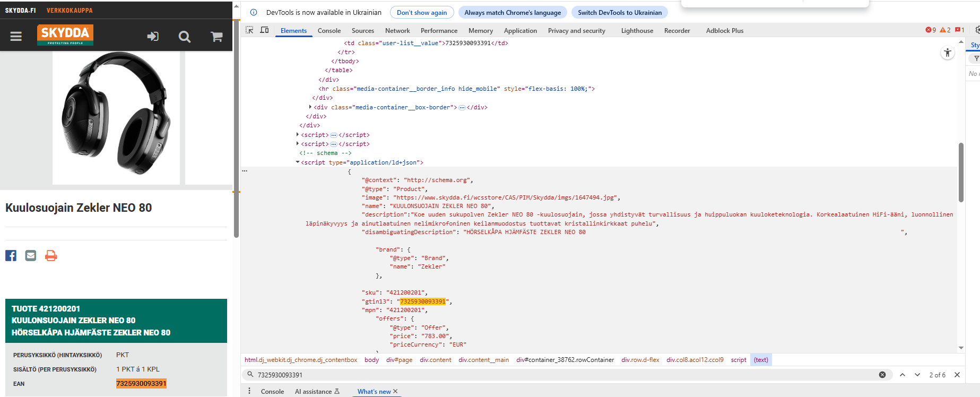Open the accessibility tree toggle button
Screen dimensions: 980x397
(948, 53)
